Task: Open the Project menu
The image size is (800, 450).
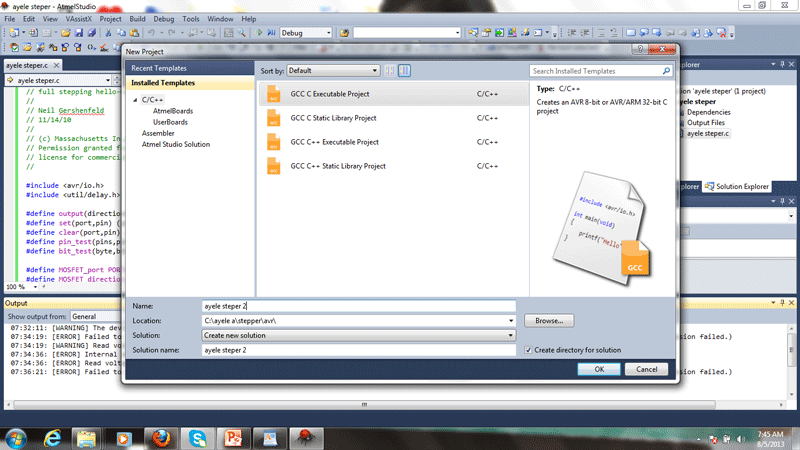Action: pos(110,19)
